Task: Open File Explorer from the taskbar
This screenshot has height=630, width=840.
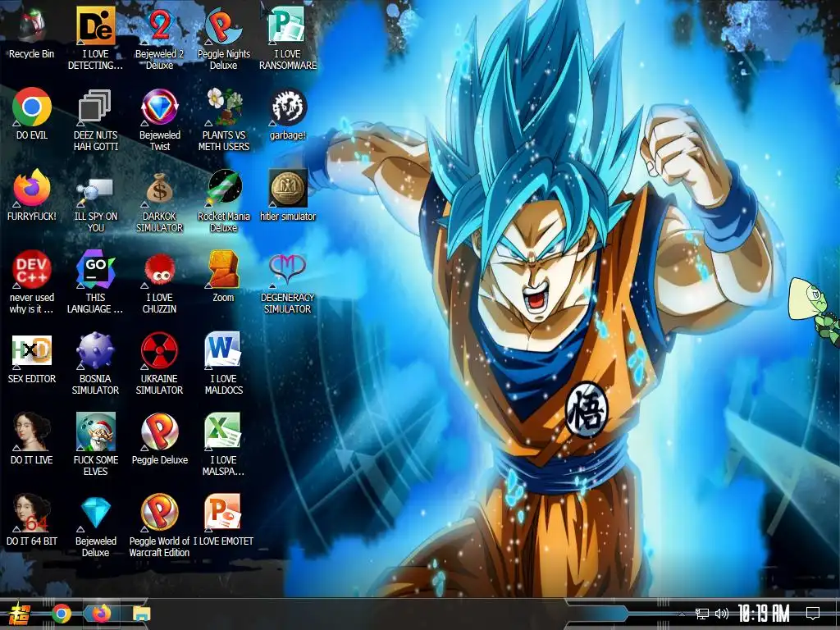Action: tap(141, 614)
